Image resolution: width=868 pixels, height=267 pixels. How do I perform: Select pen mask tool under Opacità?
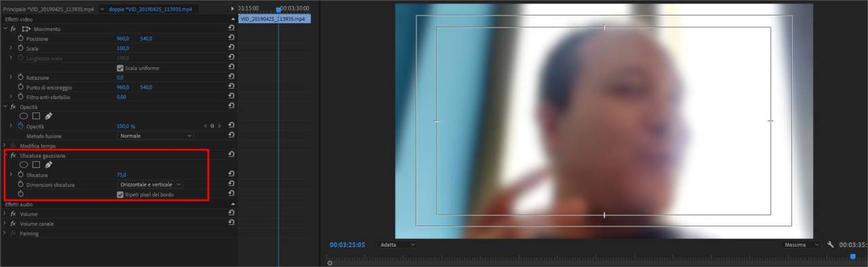49,116
